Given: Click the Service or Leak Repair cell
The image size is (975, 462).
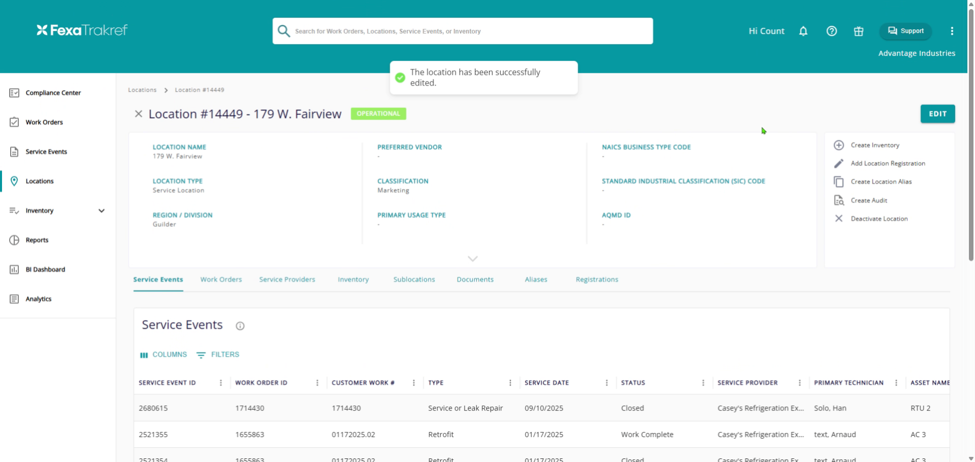Looking at the screenshot, I should 466,409.
